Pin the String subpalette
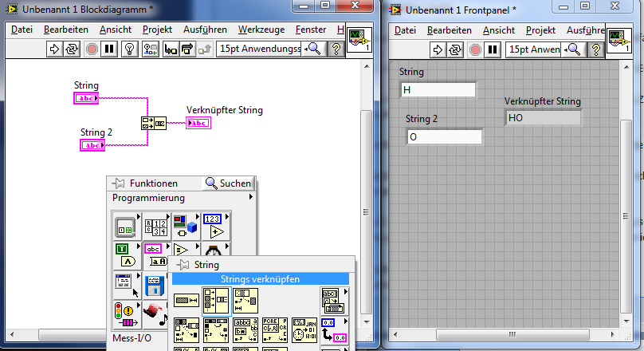644x351 pixels. pos(183,265)
